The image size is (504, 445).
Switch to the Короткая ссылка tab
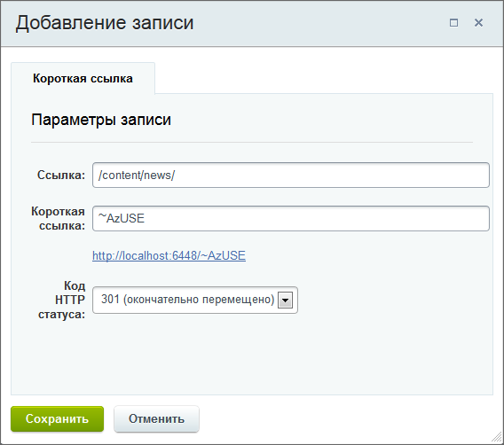[83, 78]
